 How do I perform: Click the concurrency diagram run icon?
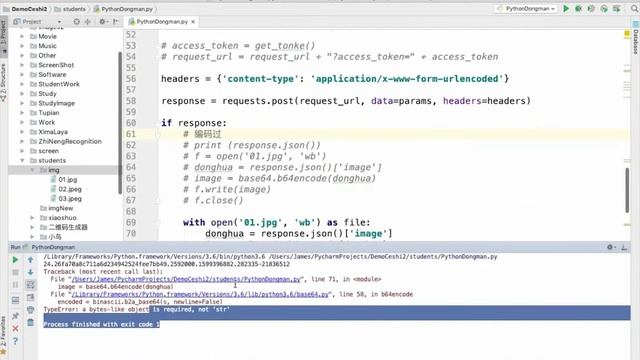click(617, 9)
